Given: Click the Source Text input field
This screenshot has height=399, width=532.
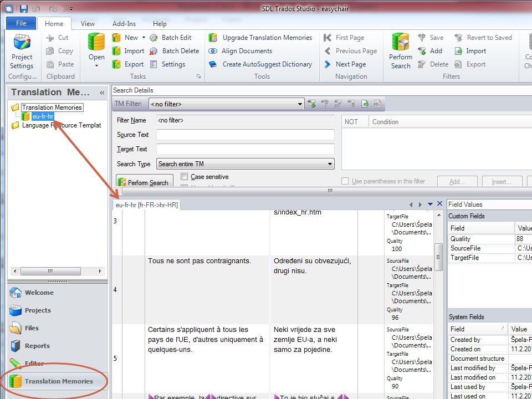Looking at the screenshot, I should click(245, 135).
